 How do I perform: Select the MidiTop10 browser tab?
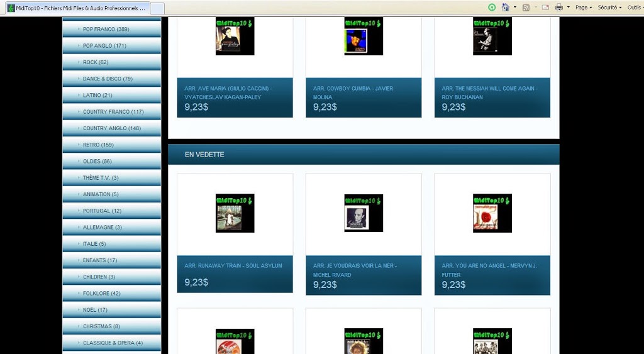78,8
